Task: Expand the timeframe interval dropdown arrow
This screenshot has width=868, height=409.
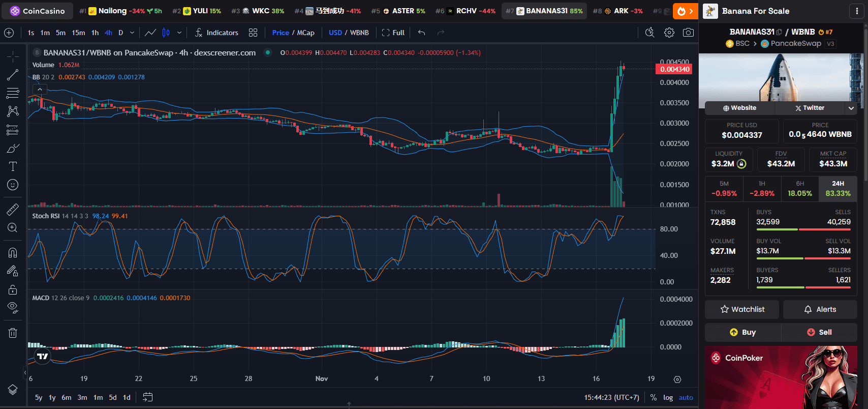Action: [132, 33]
